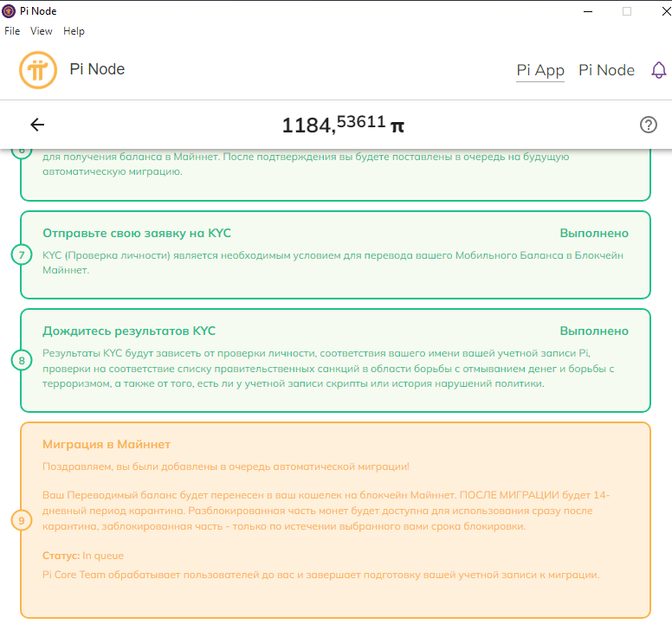Screen dimensions: 672x624
Task: Go back using the left arrow
Action: coord(37,125)
